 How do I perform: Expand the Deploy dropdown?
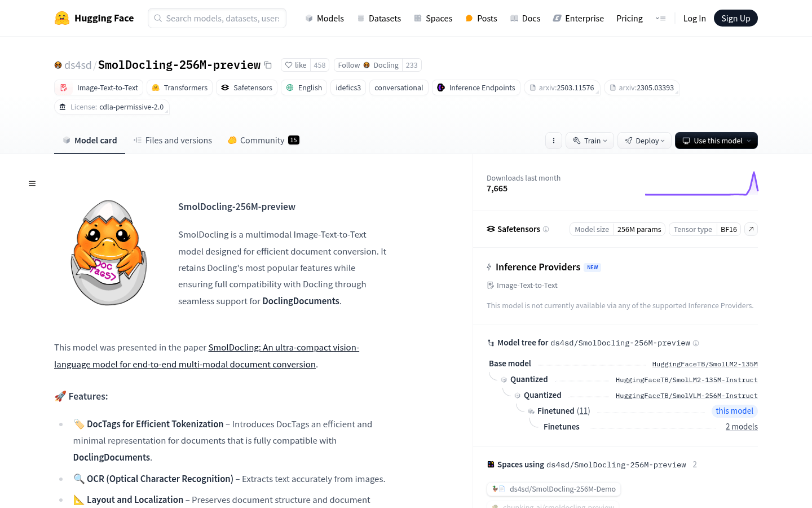[645, 141]
